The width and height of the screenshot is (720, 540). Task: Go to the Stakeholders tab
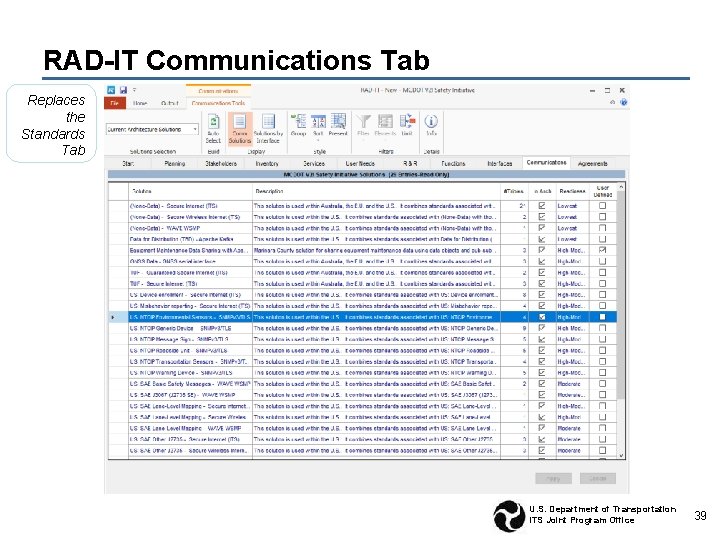(x=221, y=163)
